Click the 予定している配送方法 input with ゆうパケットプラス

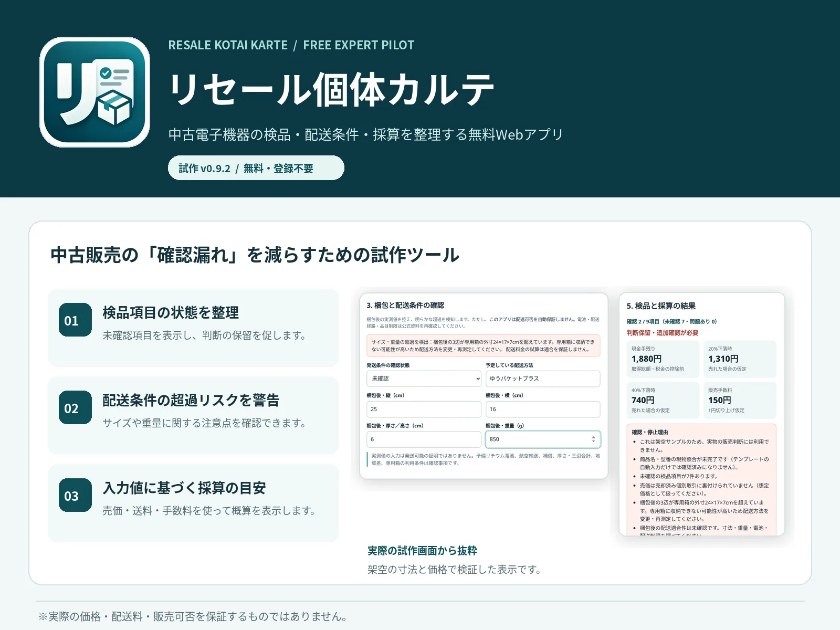tap(543, 379)
